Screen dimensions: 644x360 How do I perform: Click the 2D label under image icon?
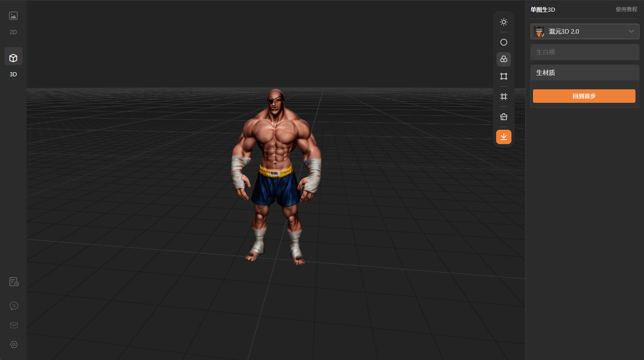tap(13, 32)
